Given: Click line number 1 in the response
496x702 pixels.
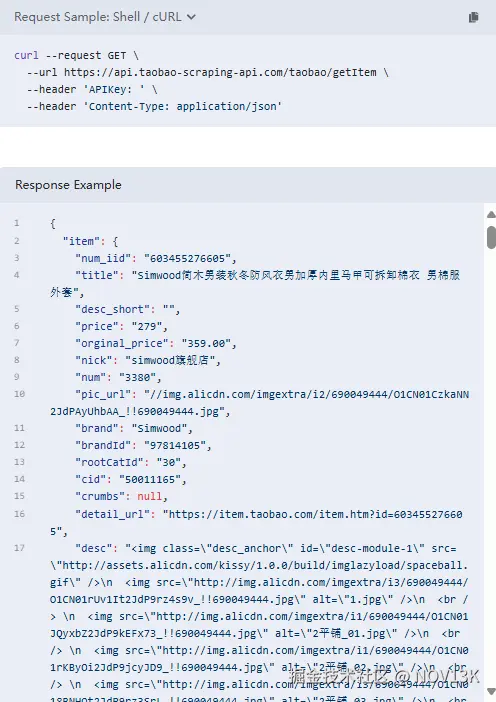Looking at the screenshot, I should click(17, 223).
